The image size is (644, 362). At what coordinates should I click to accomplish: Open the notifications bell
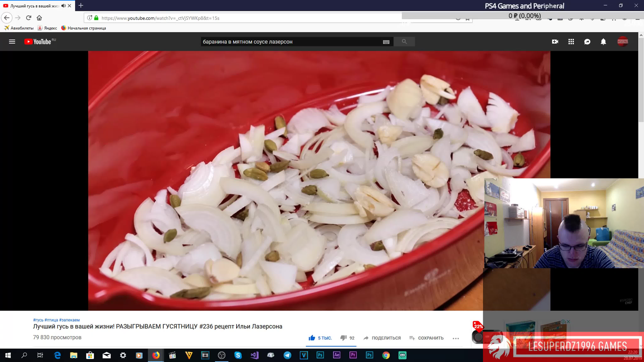603,42
